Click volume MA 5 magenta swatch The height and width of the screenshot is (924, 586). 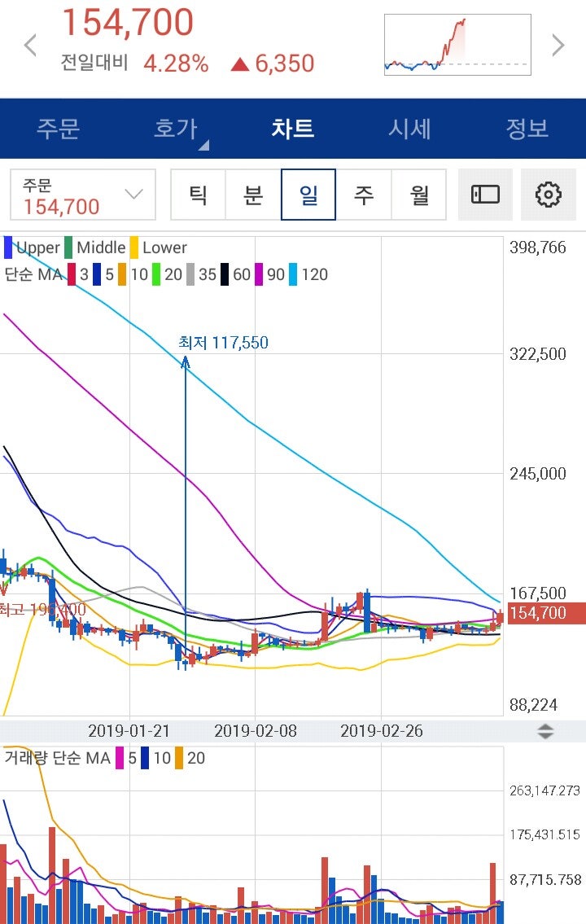coord(120,759)
